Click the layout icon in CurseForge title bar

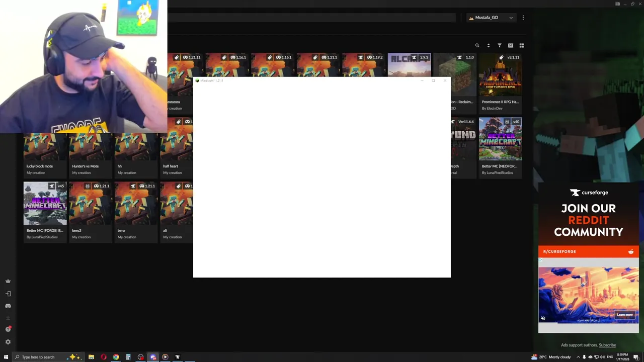[617, 4]
